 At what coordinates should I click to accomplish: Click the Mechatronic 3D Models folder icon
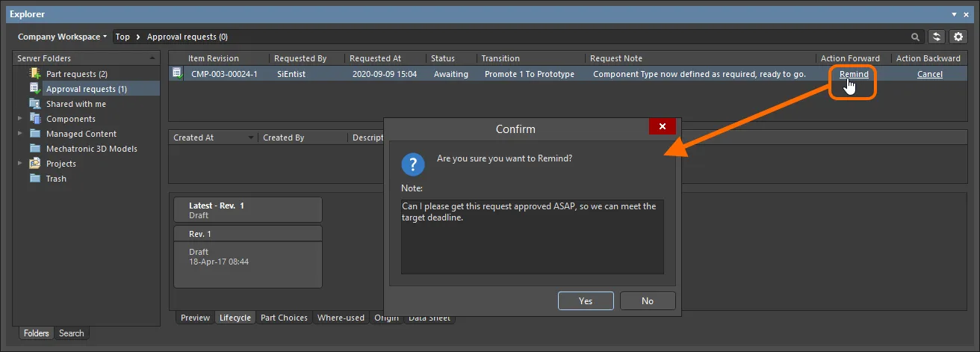(35, 149)
